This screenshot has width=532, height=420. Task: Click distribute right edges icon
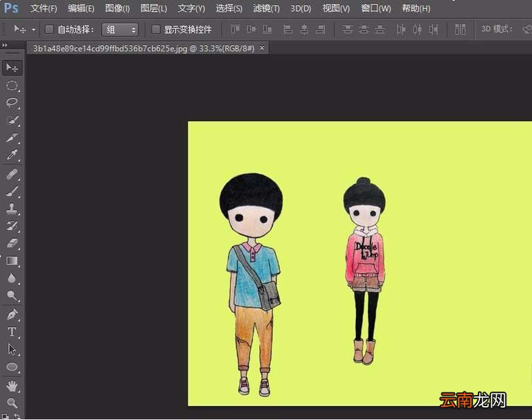[x=433, y=29]
